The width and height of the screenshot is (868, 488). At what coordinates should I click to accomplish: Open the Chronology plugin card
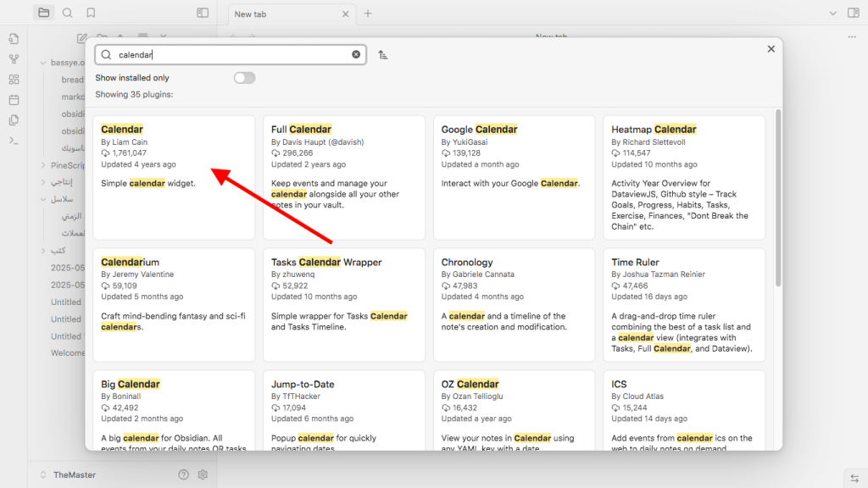click(515, 305)
